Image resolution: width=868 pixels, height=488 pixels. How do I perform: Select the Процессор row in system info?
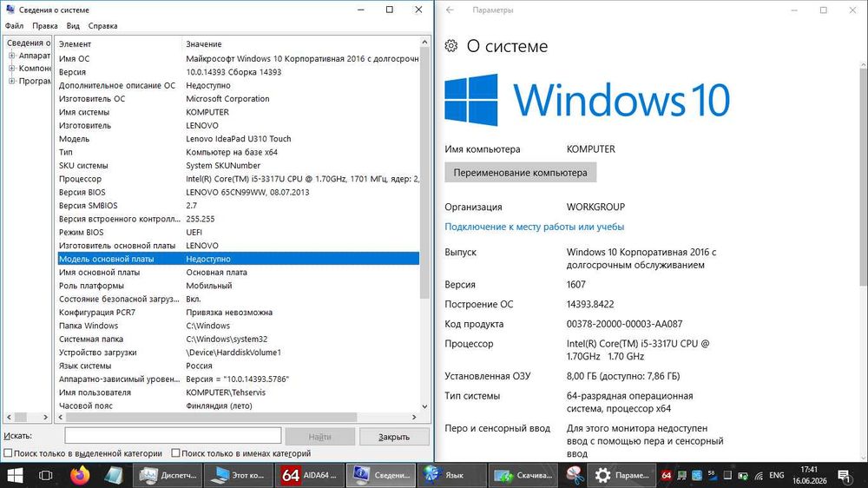tap(238, 179)
